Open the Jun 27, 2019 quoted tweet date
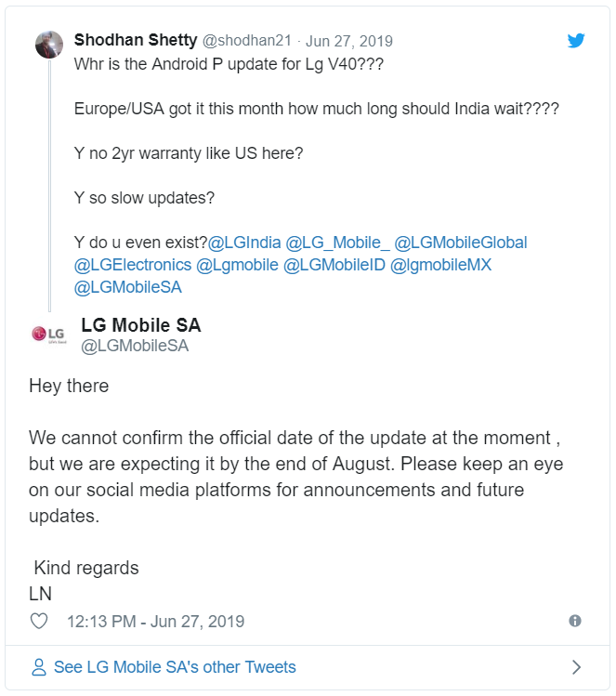The image size is (616, 696). pos(348,41)
